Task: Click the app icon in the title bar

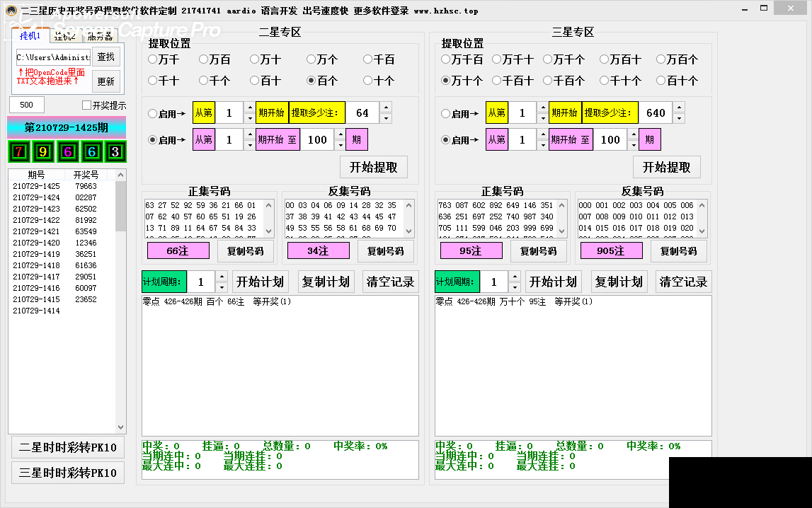Action: pyautogui.click(x=11, y=11)
